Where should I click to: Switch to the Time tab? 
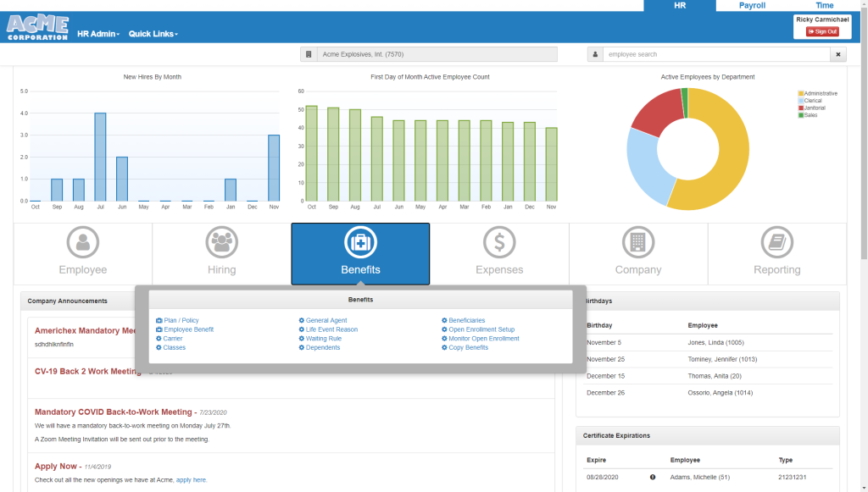tap(823, 5)
